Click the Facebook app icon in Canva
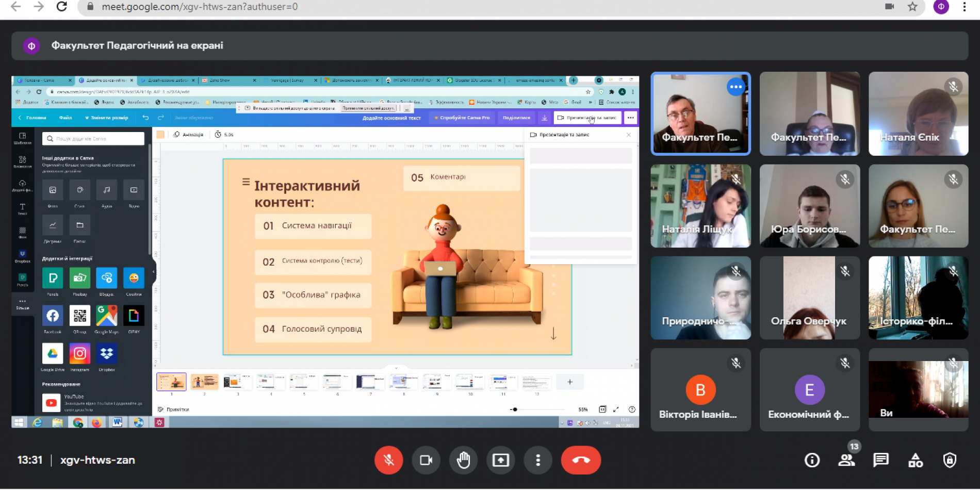The image size is (980, 490). (53, 315)
